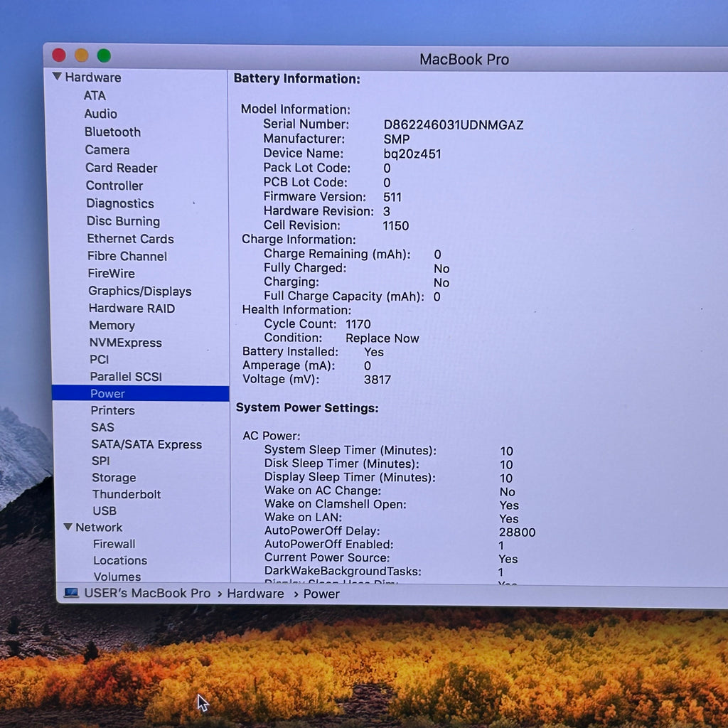Open the Diagnostics entry
This screenshot has width=728, height=728.
(x=120, y=204)
